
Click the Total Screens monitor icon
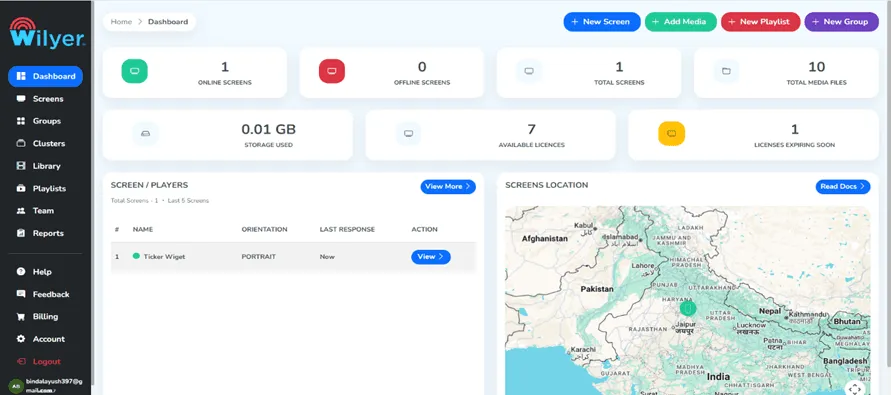click(x=529, y=71)
